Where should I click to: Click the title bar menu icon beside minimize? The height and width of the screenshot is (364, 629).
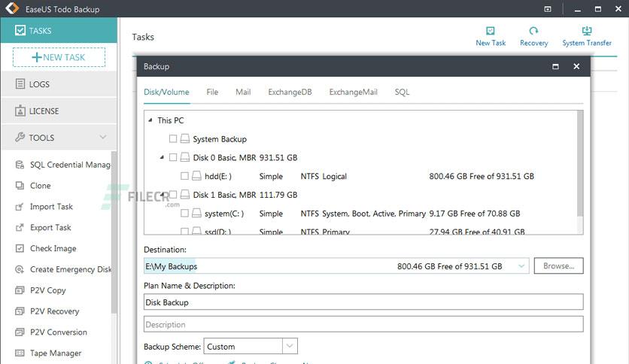pos(548,9)
